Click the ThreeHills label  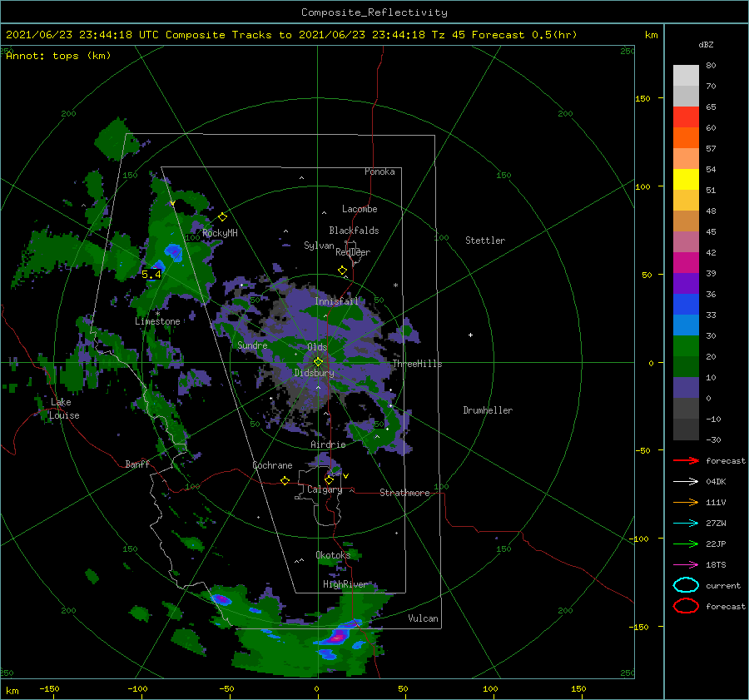coord(418,364)
